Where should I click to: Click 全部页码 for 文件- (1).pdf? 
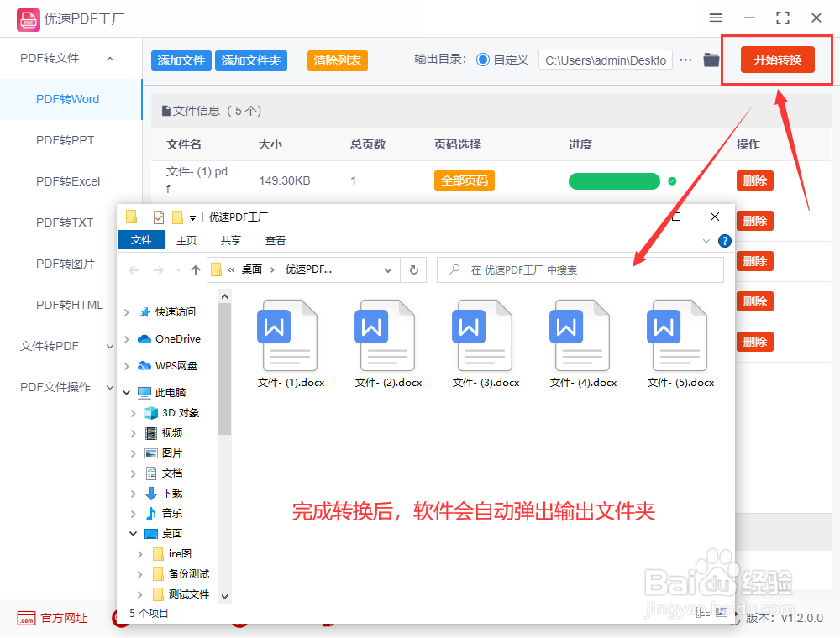[x=464, y=181]
